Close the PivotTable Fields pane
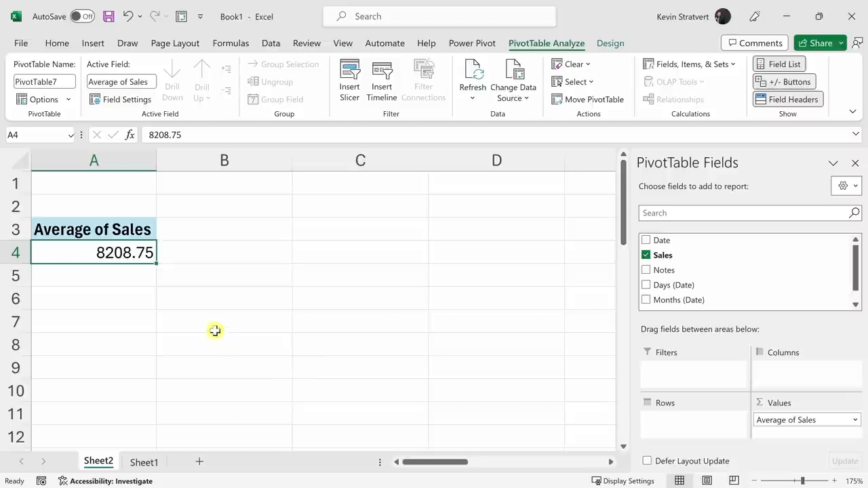The image size is (868, 488). click(855, 163)
